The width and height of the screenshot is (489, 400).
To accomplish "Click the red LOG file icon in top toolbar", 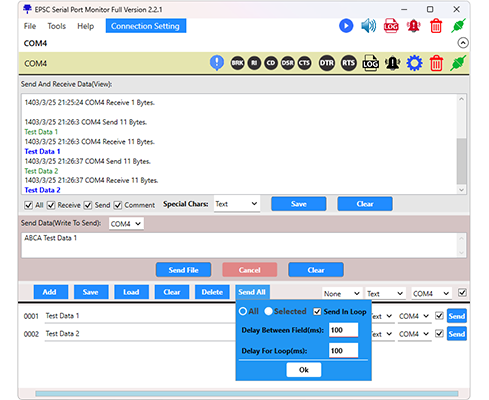I will click(x=391, y=26).
